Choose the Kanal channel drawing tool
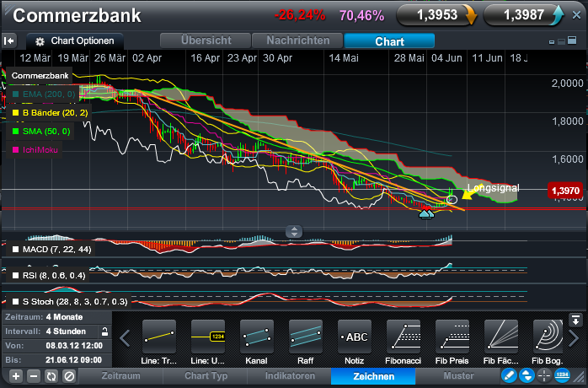Screen dimensions: 588x388 (x=256, y=337)
